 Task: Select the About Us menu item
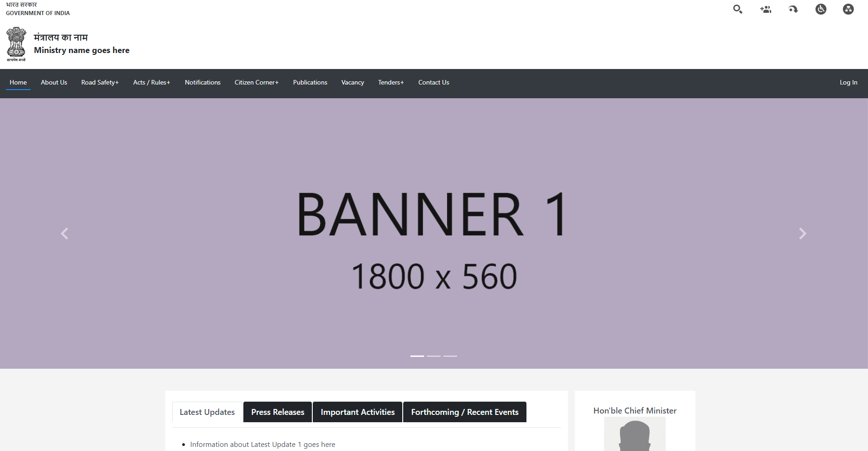[x=53, y=82]
